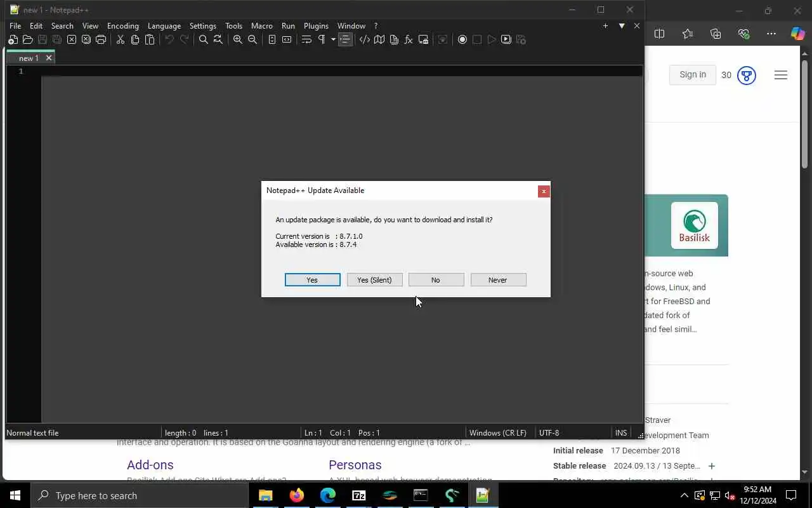Show the Document List panel icon
This screenshot has height=508, width=812.
[x=394, y=39]
